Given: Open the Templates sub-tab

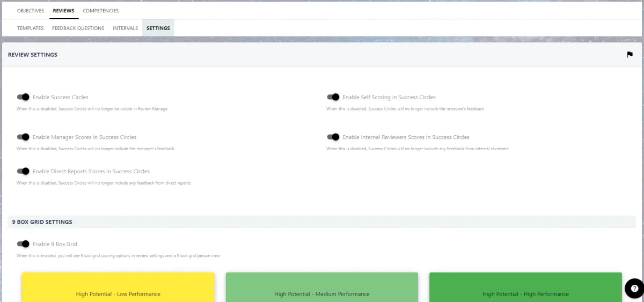Looking at the screenshot, I should click(x=30, y=28).
